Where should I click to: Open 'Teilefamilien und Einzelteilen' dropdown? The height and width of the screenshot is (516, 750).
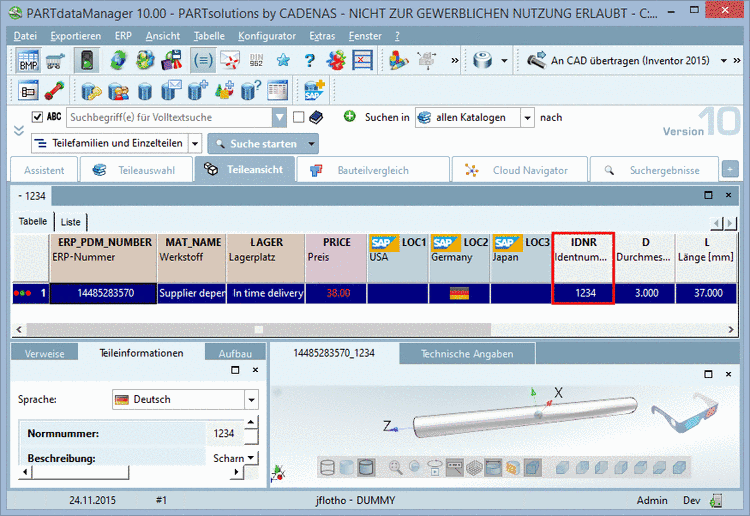[x=195, y=143]
